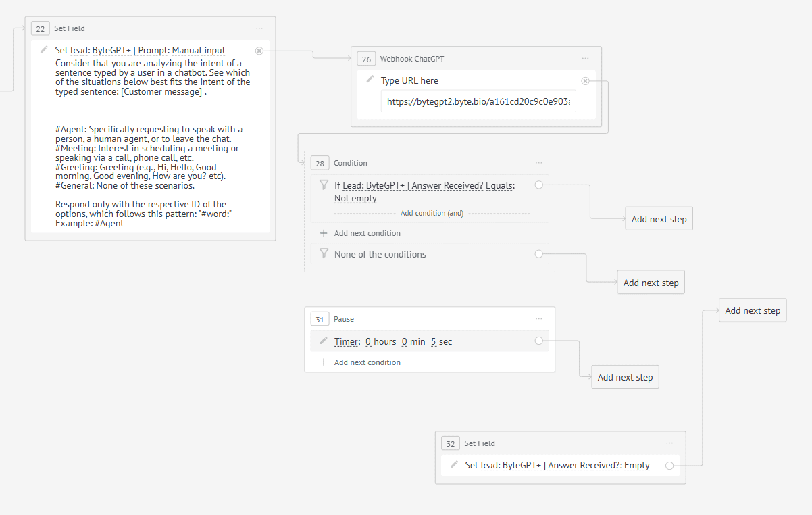The image size is (812, 515).
Task: Open the three-dot menu of Set Field step 32
Action: (669, 443)
